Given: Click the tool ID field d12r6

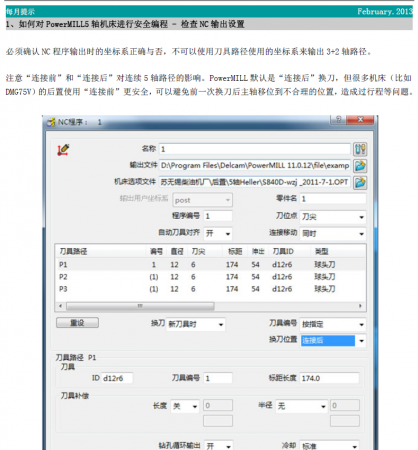Looking at the screenshot, I should (x=117, y=378).
